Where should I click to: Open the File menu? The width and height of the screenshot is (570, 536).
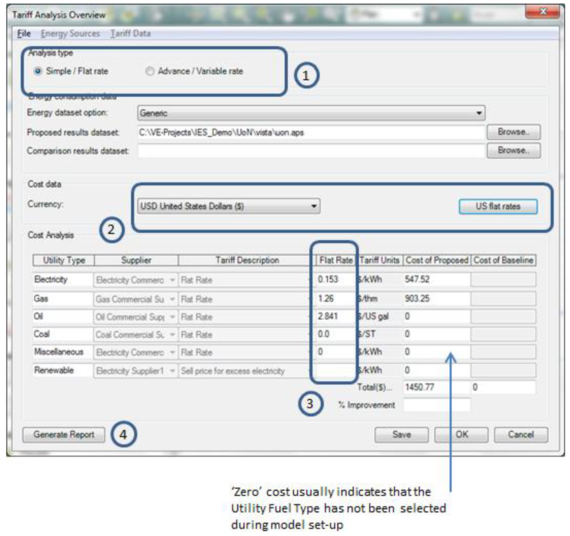click(x=24, y=33)
